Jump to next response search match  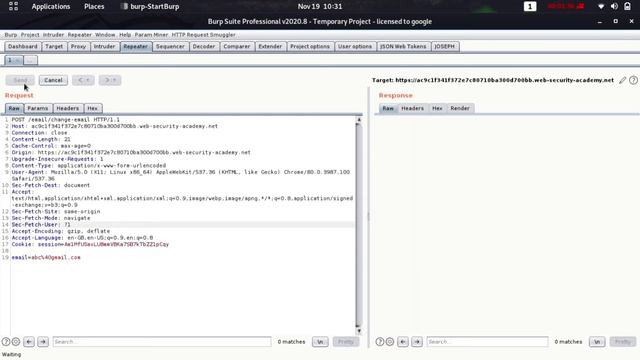tap(417, 342)
